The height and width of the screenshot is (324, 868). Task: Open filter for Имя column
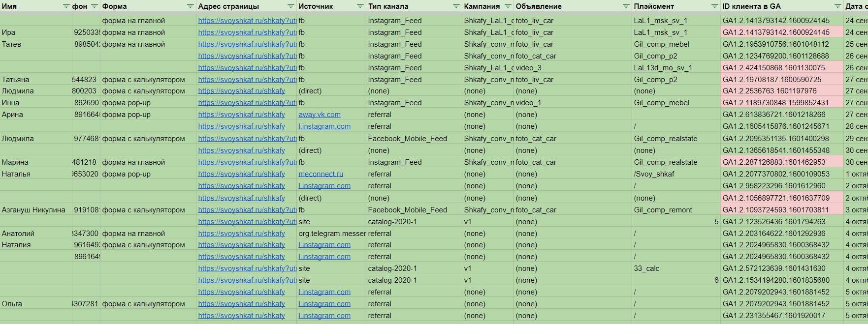point(66,6)
